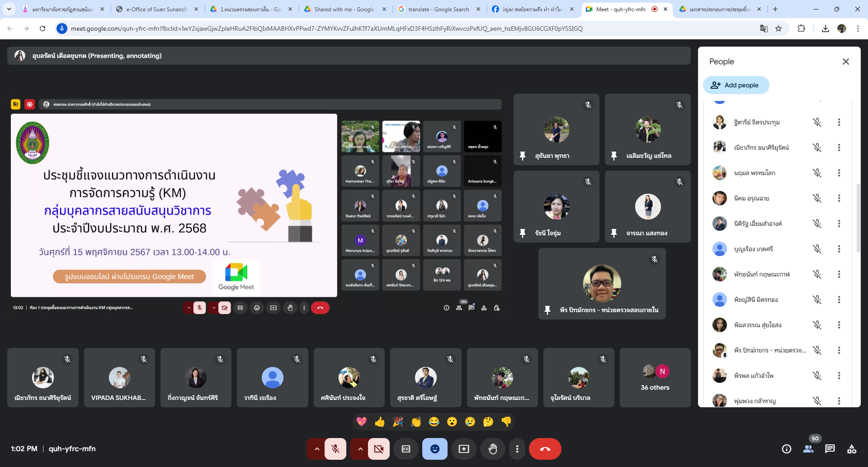Toggle the camera off button
Viewport: 868px width, 467px height.
click(378, 449)
